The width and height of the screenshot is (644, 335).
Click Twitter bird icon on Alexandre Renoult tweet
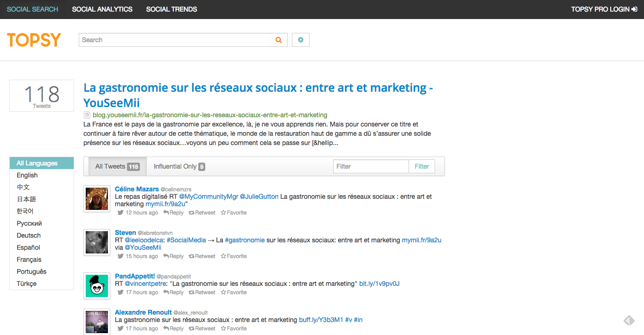coord(120,329)
